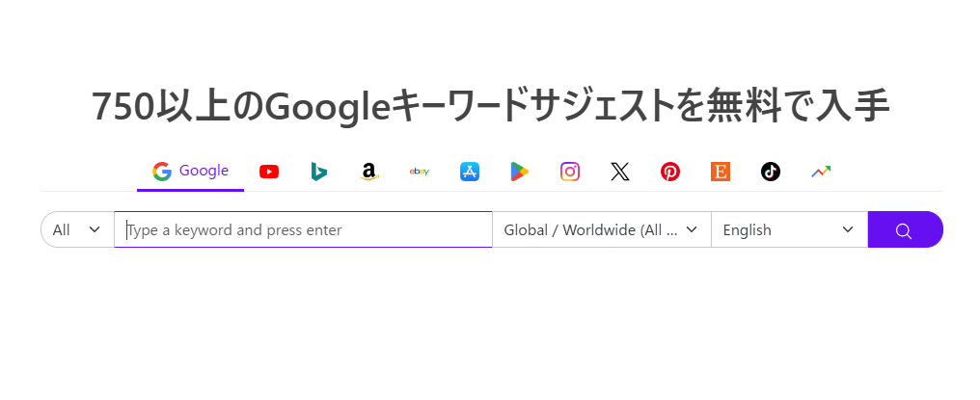
Task: Click the eBay platform icon
Action: (x=420, y=172)
